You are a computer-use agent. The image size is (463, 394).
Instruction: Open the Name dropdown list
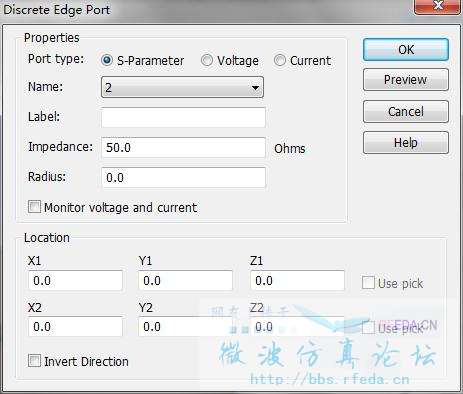click(x=182, y=87)
